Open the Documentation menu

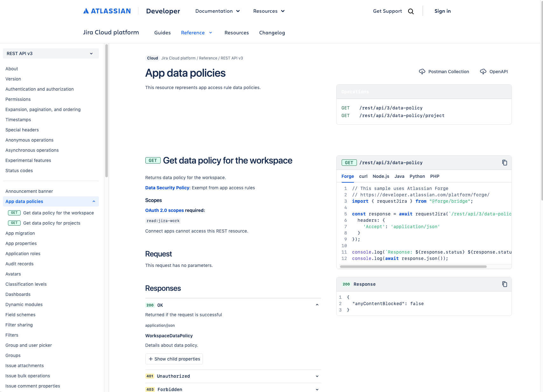[x=217, y=11]
